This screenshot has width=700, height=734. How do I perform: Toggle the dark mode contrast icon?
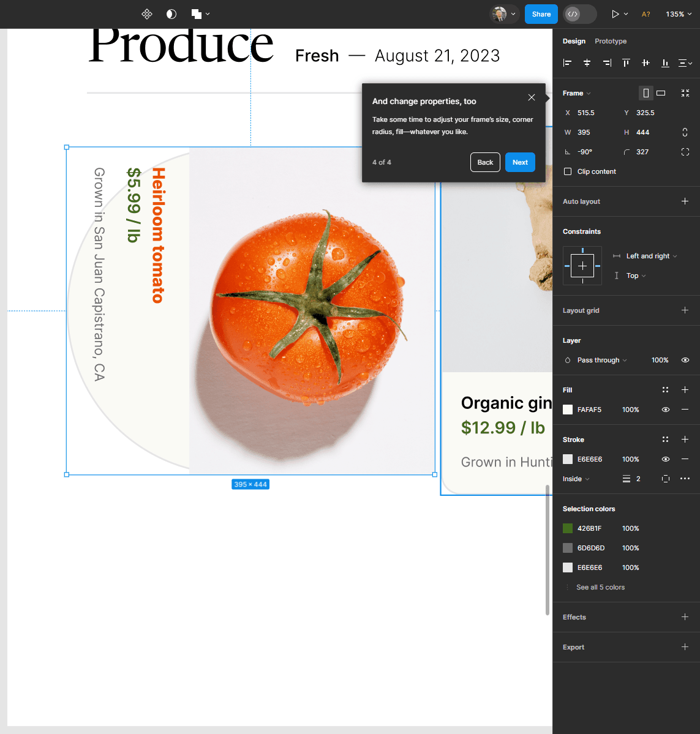click(171, 14)
